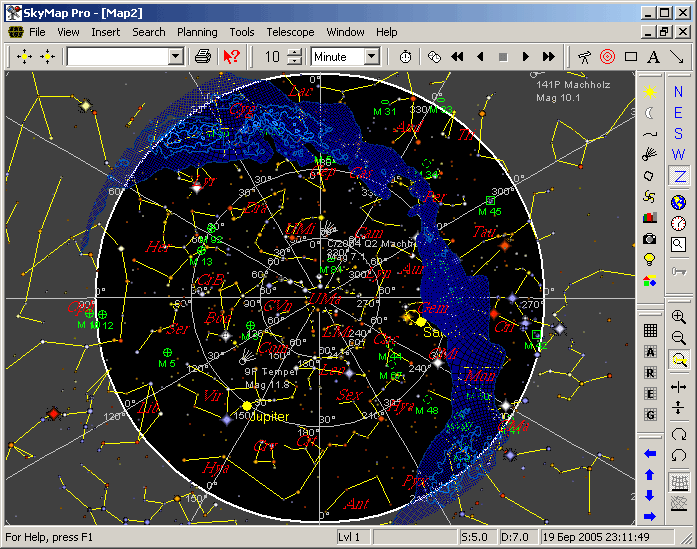The height and width of the screenshot is (549, 697).
Task: Open the clock time settings icon
Action: 678,223
